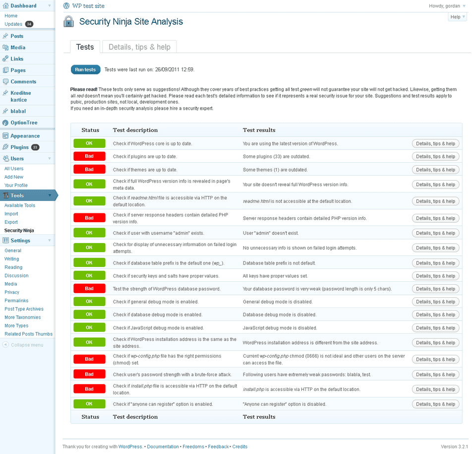Open the Credits footer link
The image size is (476, 454).
pos(240,447)
